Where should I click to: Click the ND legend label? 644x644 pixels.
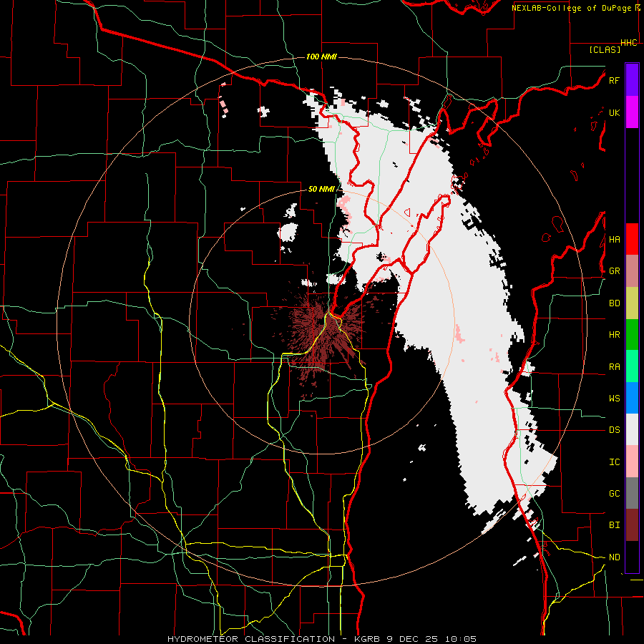point(614,557)
